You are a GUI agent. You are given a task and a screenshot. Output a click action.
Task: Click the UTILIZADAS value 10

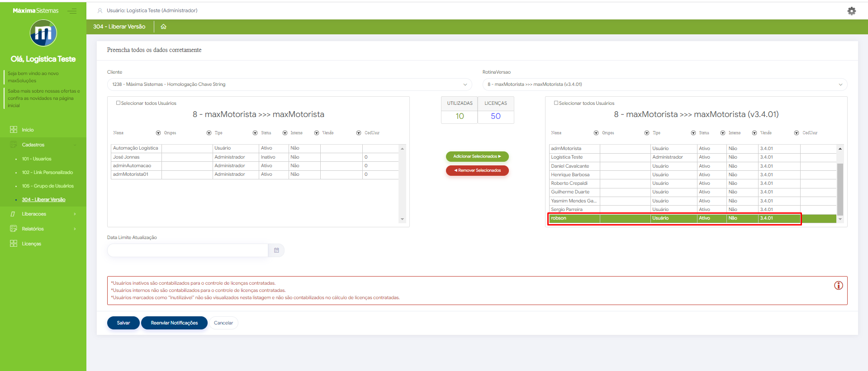[x=460, y=116]
